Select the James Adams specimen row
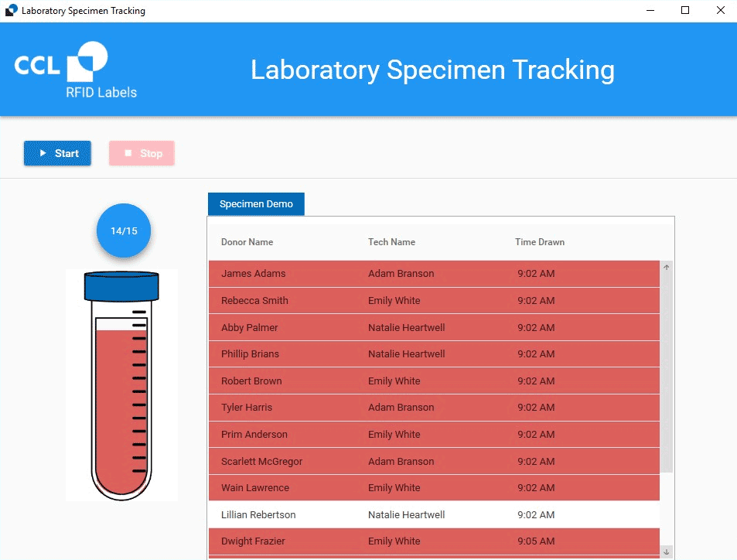 tap(433, 274)
